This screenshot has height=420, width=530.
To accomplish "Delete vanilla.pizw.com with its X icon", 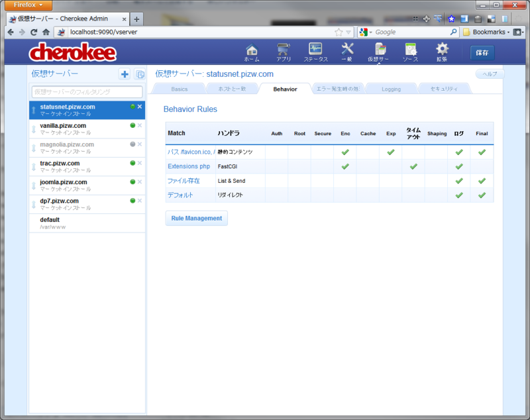I will (x=140, y=125).
